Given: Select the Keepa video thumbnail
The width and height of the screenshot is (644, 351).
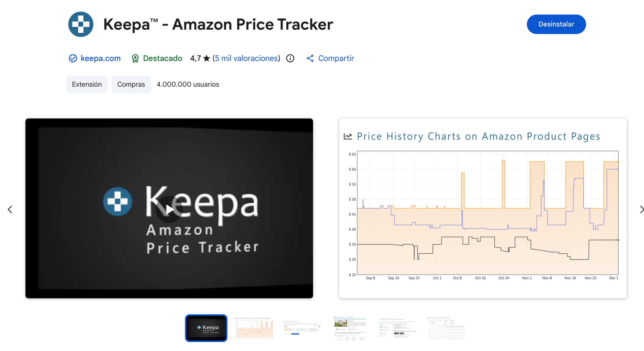Looking at the screenshot, I should coord(206,328).
